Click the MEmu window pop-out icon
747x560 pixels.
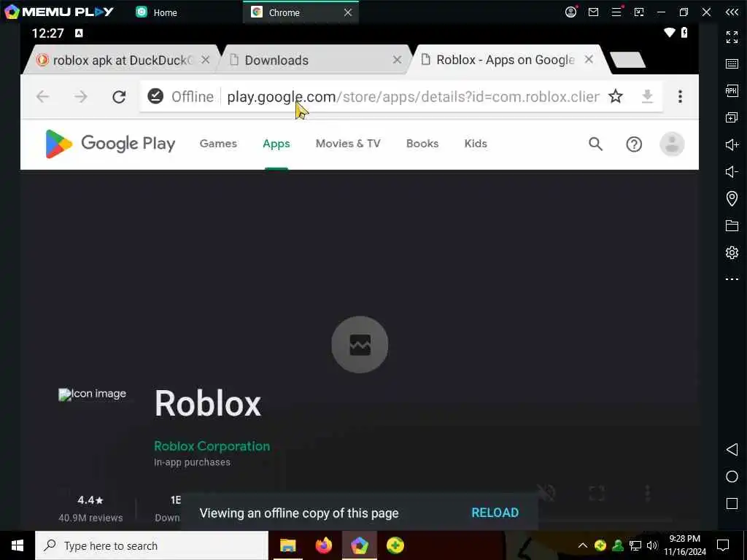639,12
